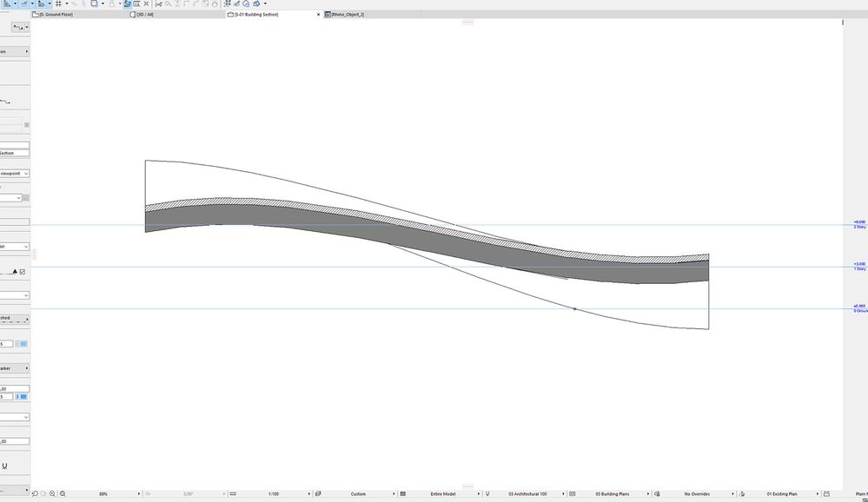Click the model view options icon
868x502 pixels.
[573, 493]
